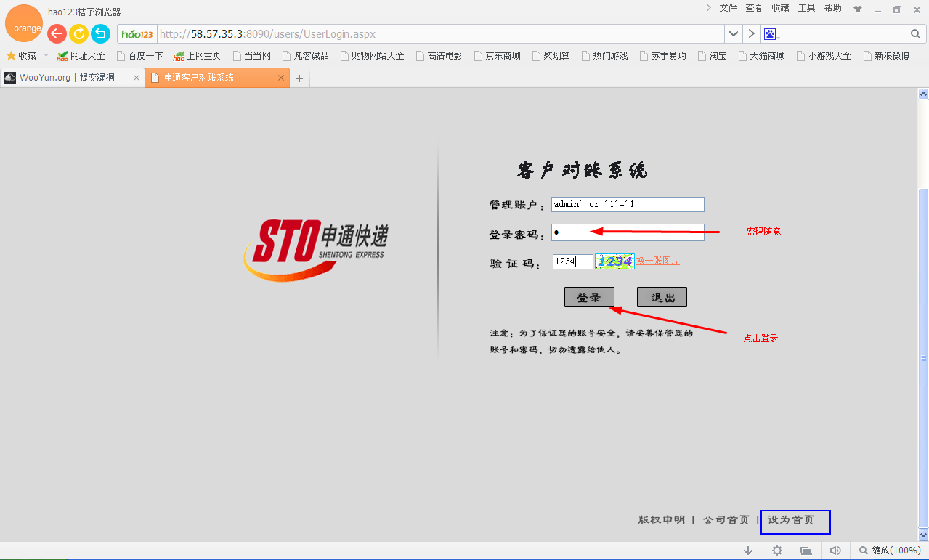Open the 高清电影 bookmark
Image resolution: width=929 pixels, height=560 pixels.
pyautogui.click(x=439, y=56)
